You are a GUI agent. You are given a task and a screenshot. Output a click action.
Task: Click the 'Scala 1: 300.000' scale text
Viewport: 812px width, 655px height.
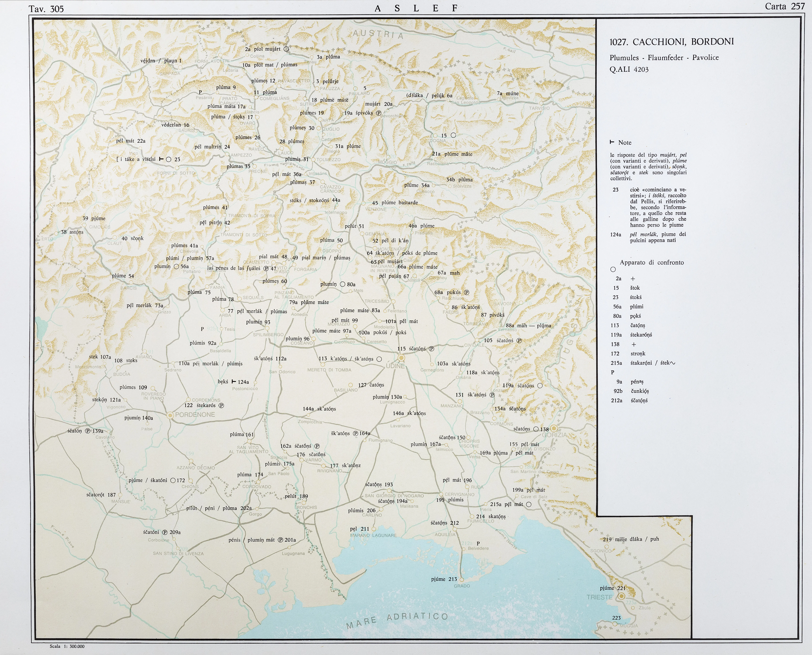(x=67, y=646)
